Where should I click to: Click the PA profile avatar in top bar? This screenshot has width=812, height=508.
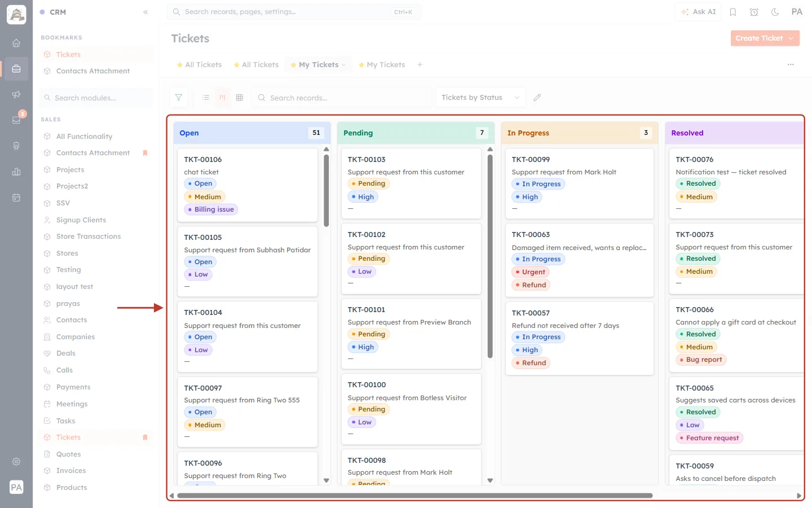coord(797,12)
